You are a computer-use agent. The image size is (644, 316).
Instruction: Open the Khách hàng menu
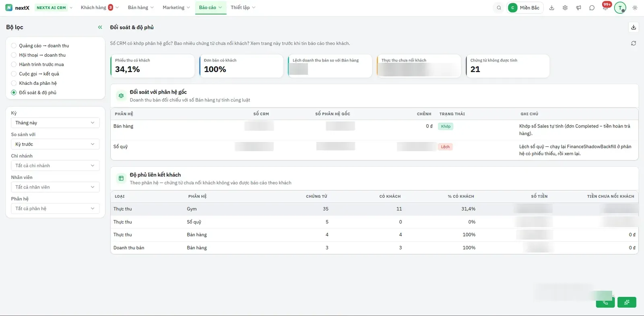point(99,7)
